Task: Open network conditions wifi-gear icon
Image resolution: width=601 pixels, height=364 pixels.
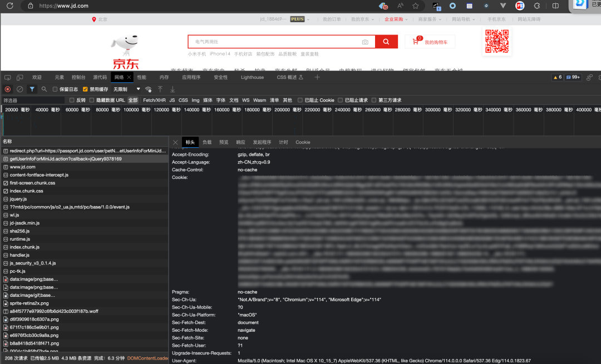Action: [x=149, y=89]
